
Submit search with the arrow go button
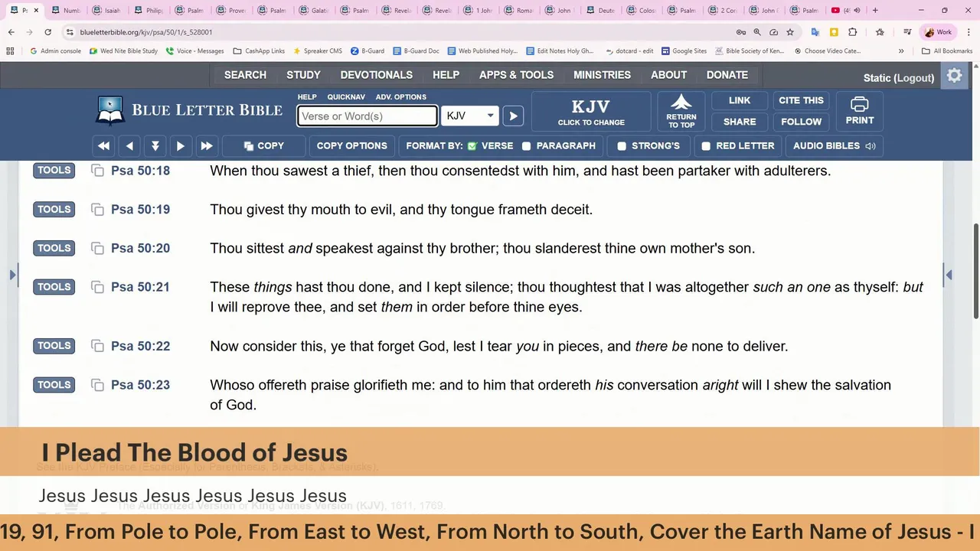(x=513, y=116)
